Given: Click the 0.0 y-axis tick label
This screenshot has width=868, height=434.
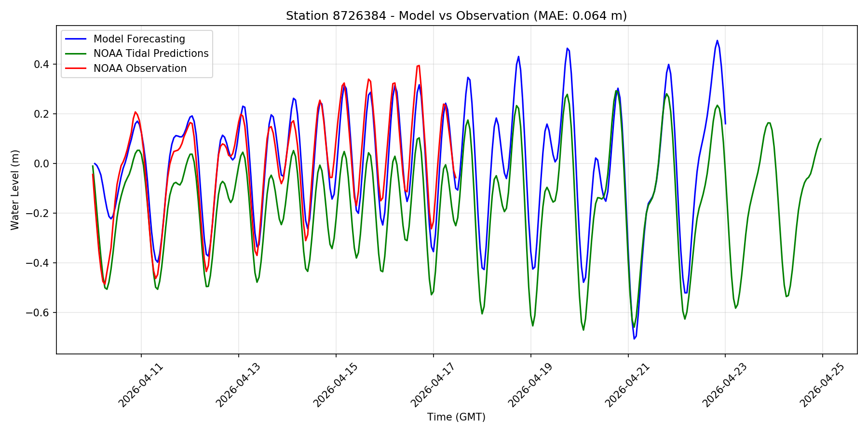Looking at the screenshot, I should click(x=42, y=164).
